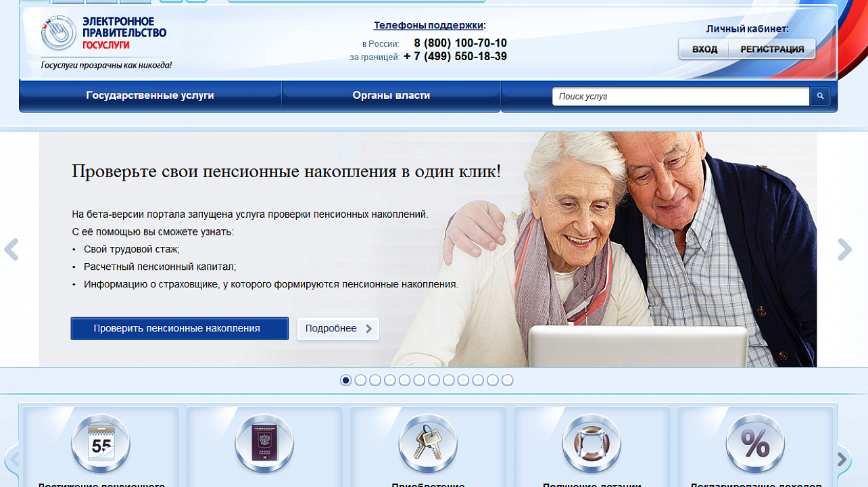Advance banner with the right arrow

(x=844, y=250)
